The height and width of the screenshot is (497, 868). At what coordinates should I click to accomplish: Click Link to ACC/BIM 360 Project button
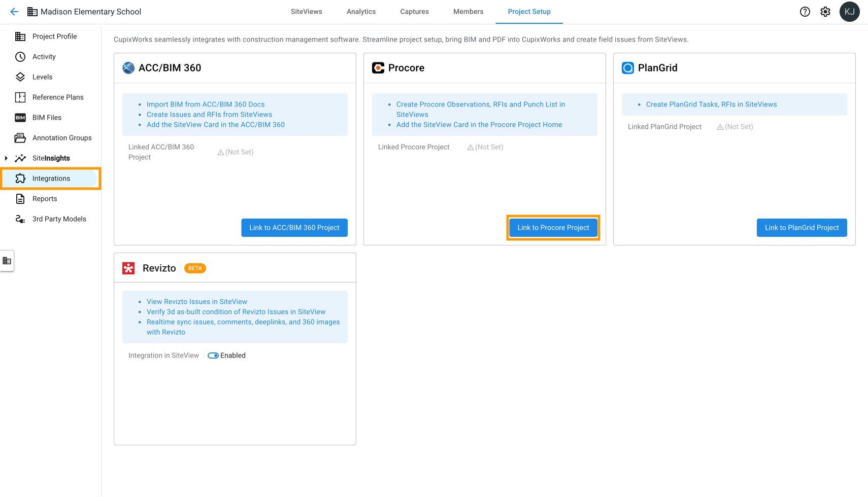coord(294,228)
